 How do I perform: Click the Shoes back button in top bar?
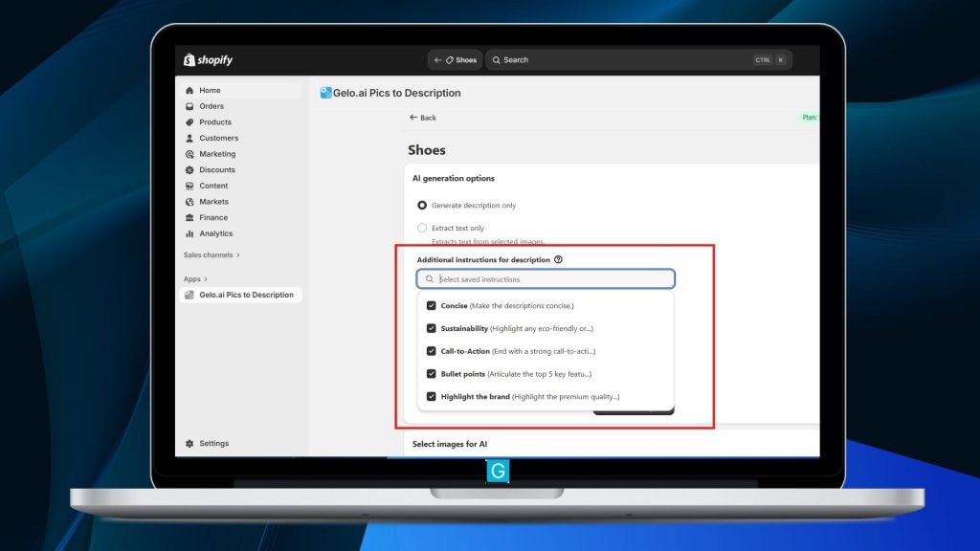click(455, 60)
